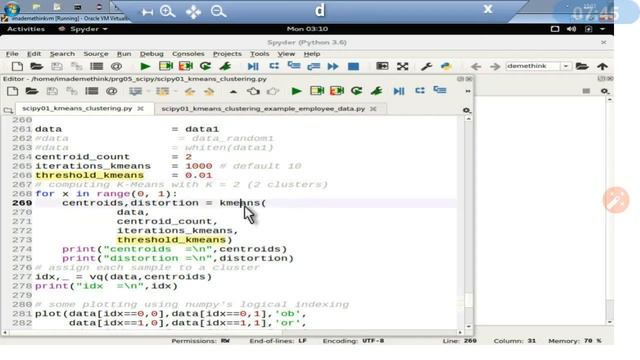Open PYTHONPATH manager Python icon
The height and width of the screenshot is (360, 640).
pyautogui.click(x=446, y=66)
